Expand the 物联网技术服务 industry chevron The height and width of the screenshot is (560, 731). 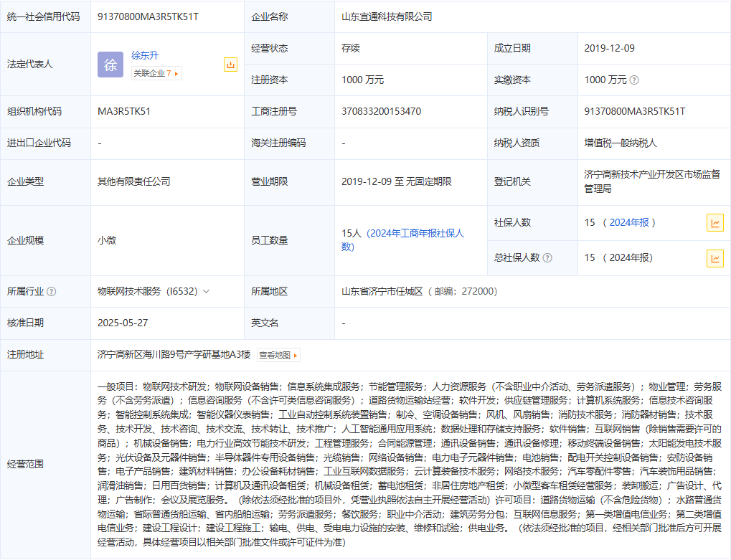[x=207, y=292]
